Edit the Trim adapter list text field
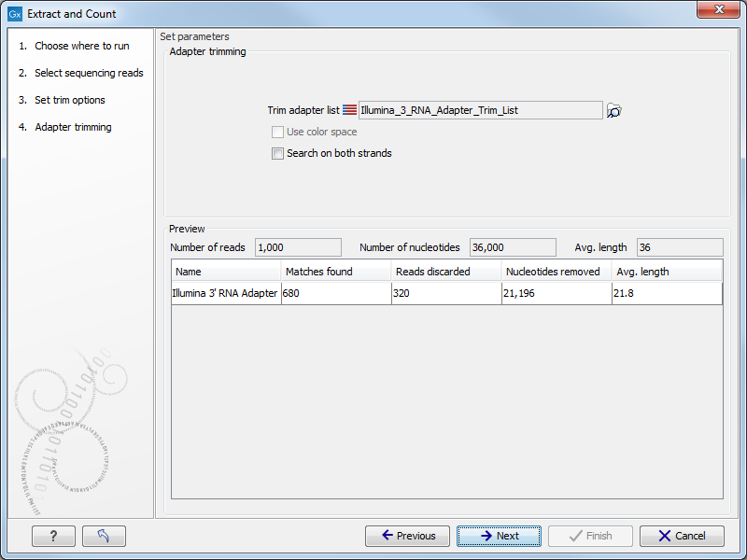The image size is (747, 560). (480, 109)
